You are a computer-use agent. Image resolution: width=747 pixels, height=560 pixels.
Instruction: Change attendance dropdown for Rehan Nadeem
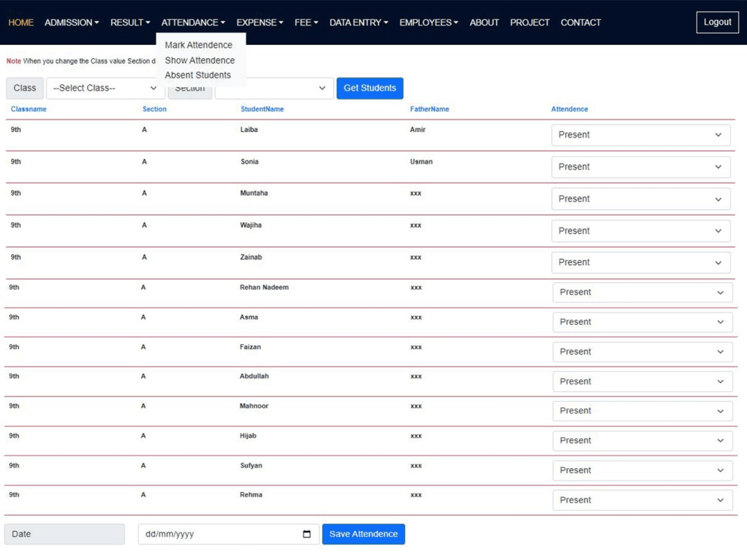click(642, 292)
